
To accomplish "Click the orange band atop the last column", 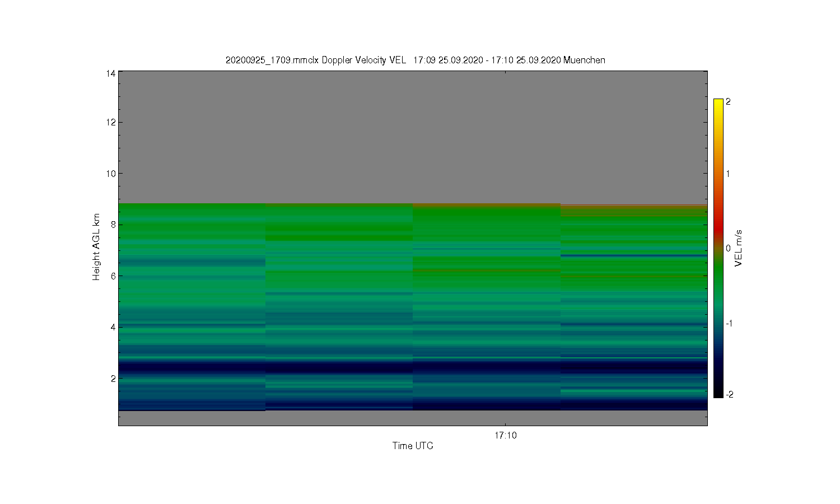I will point(634,207).
